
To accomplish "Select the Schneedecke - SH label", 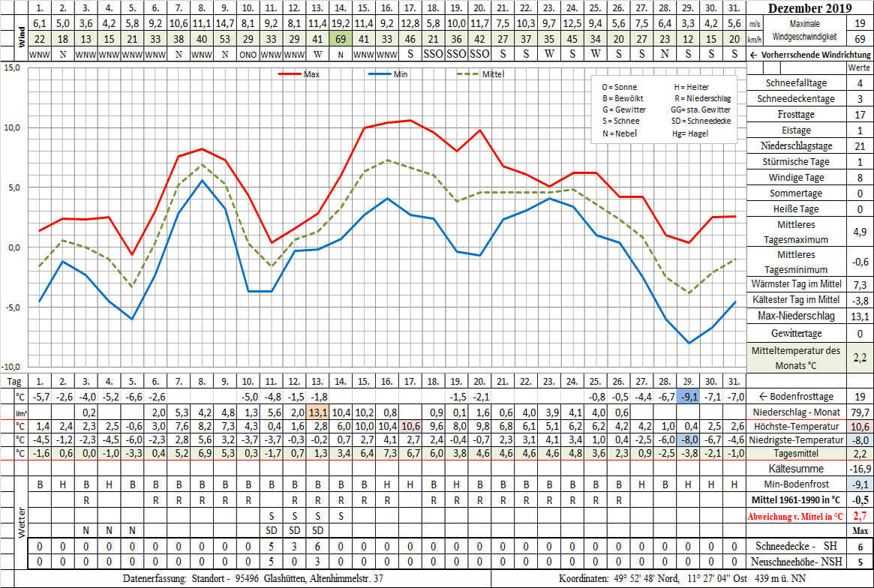I will pyautogui.click(x=796, y=547).
